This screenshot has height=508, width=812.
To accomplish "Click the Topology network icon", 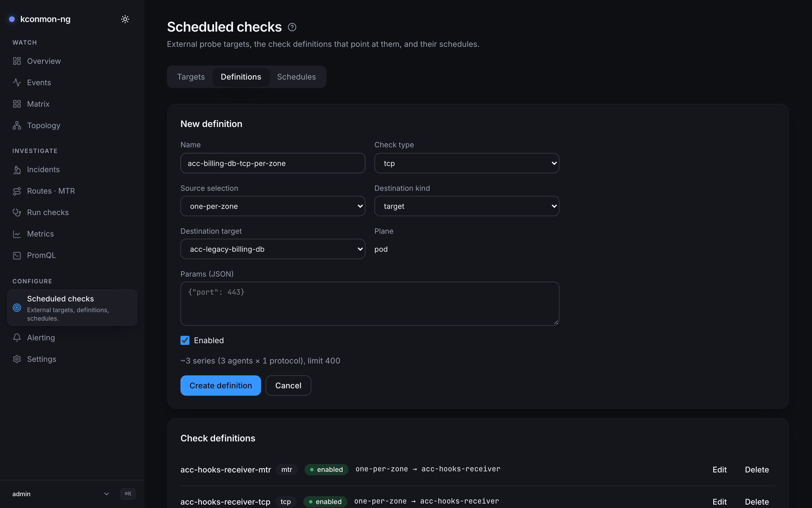I will 17,125.
